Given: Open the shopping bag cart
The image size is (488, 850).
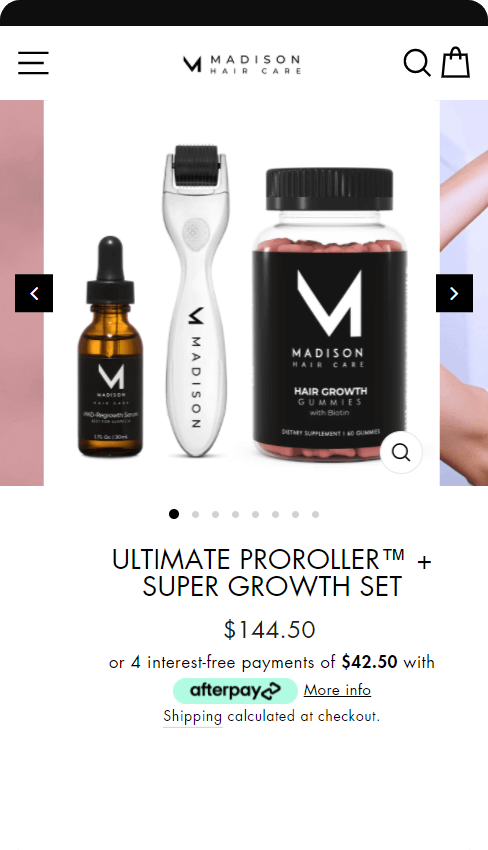Looking at the screenshot, I should pos(455,62).
